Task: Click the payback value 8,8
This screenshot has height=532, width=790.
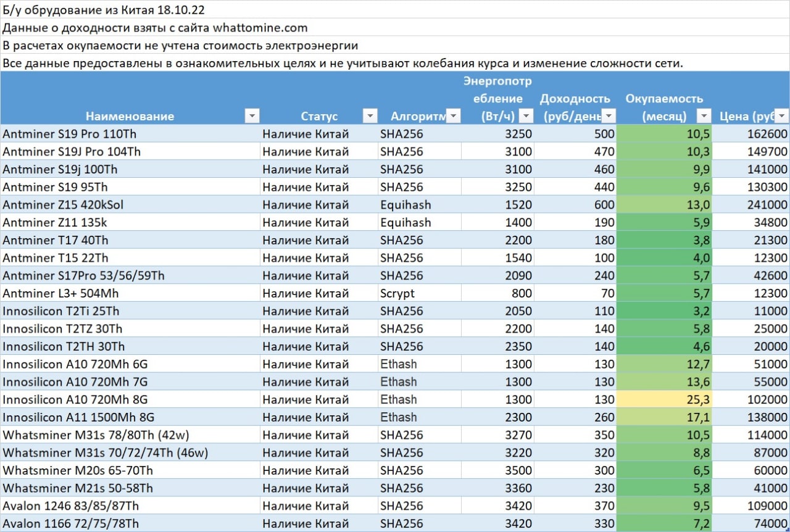Action: pyautogui.click(x=665, y=453)
